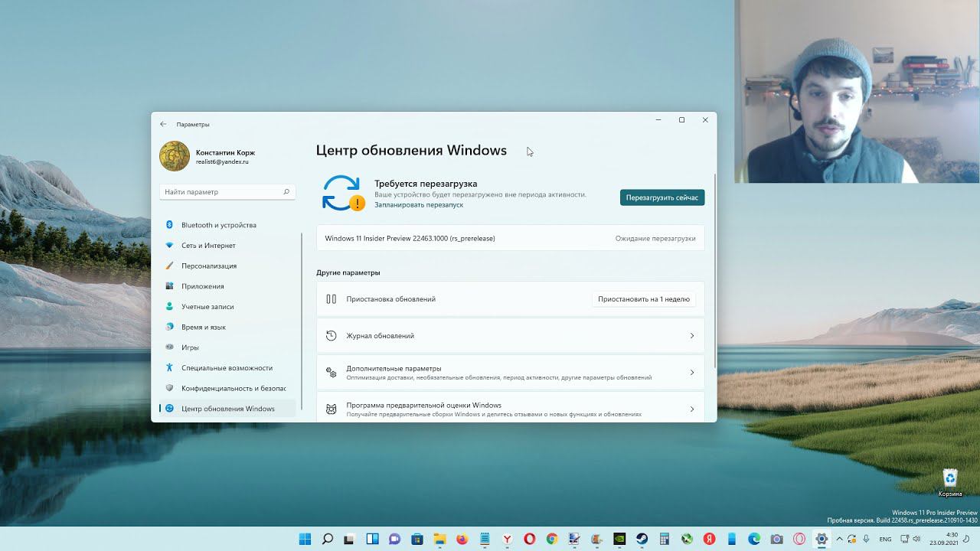Image resolution: width=980 pixels, height=551 pixels.
Task: Launch Google Chrome from the taskbar
Action: (x=552, y=539)
